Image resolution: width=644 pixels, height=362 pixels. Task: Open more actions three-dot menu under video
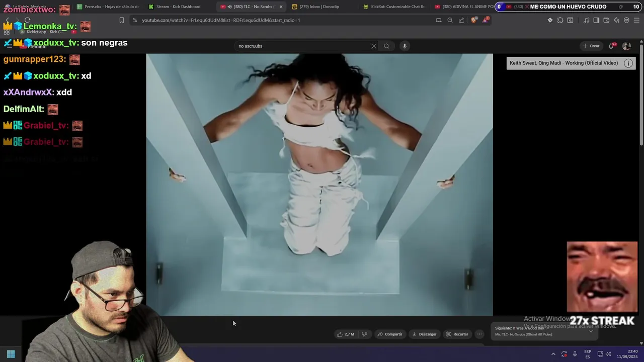pyautogui.click(x=479, y=334)
